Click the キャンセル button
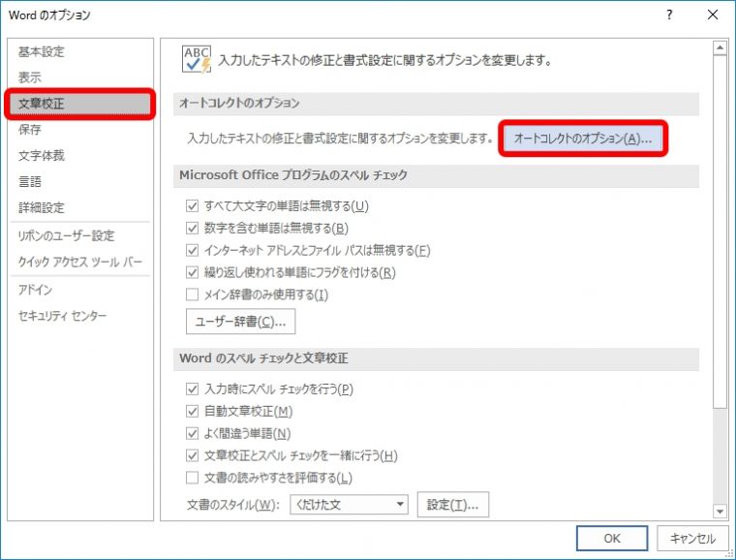This screenshot has height=560, width=736. click(x=692, y=538)
